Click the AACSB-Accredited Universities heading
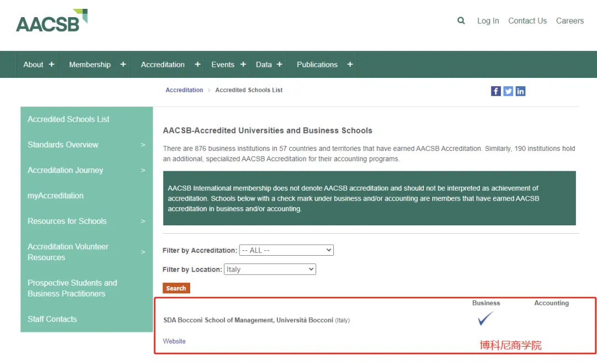This screenshot has width=597, height=364. [x=268, y=130]
